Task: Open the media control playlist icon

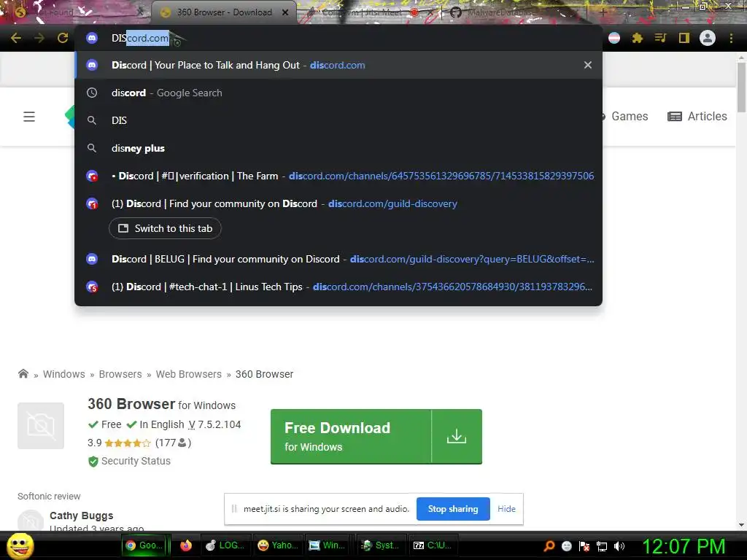Action: [x=660, y=38]
